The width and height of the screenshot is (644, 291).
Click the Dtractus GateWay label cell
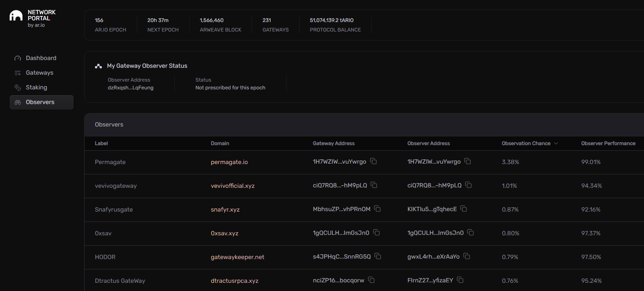[x=120, y=281]
